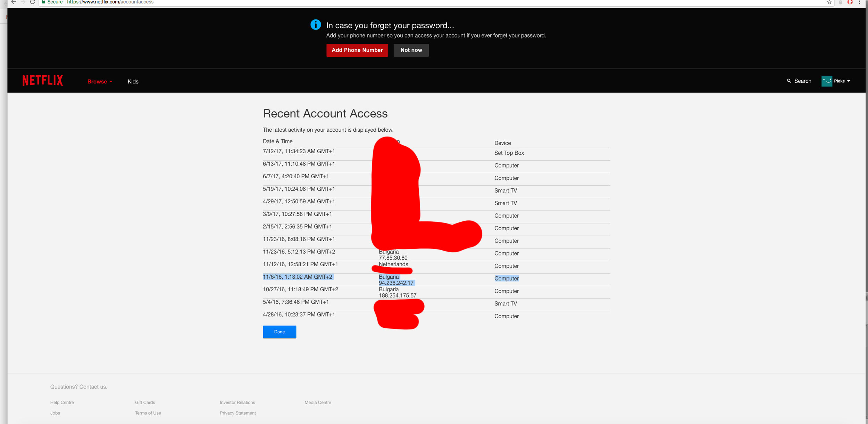
Task: Click the '4/29/17, 12:50:59 AM GMT+1' entry
Action: (299, 201)
